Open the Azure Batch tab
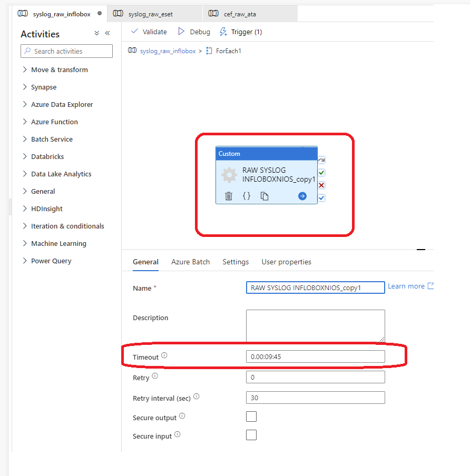Image resolution: width=470 pixels, height=476 pixels. click(191, 262)
